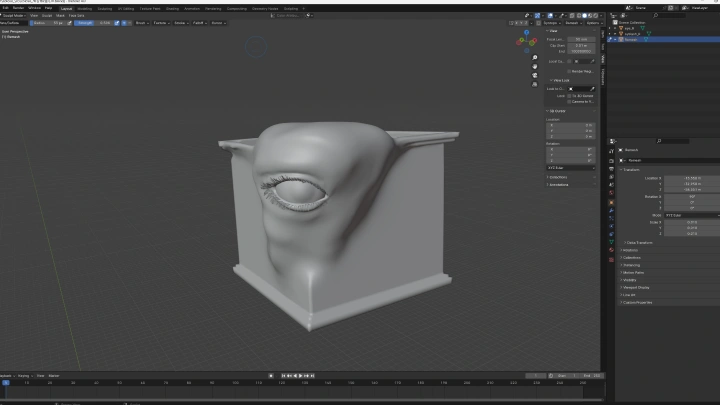The width and height of the screenshot is (720, 405).
Task: Click the Remesh header button
Action: [574, 22]
